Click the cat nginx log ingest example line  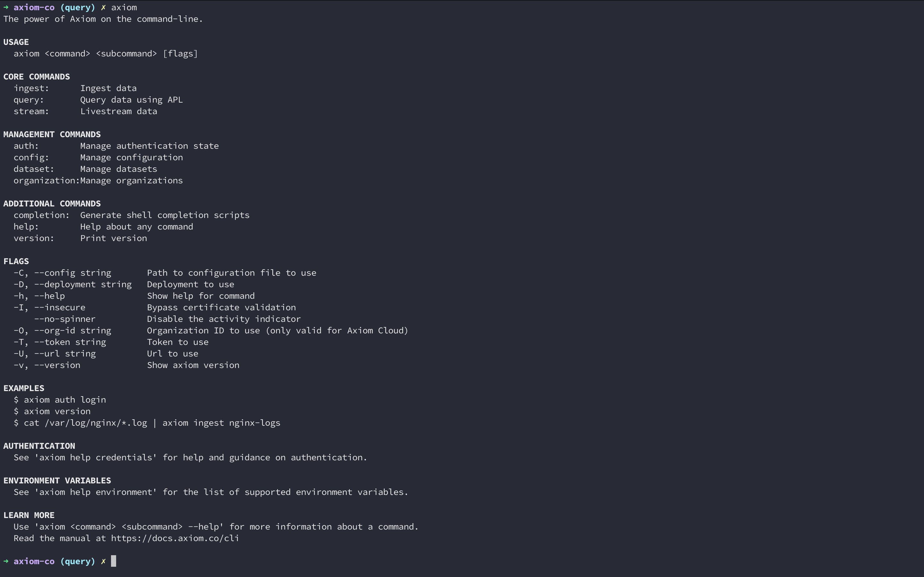tap(147, 423)
